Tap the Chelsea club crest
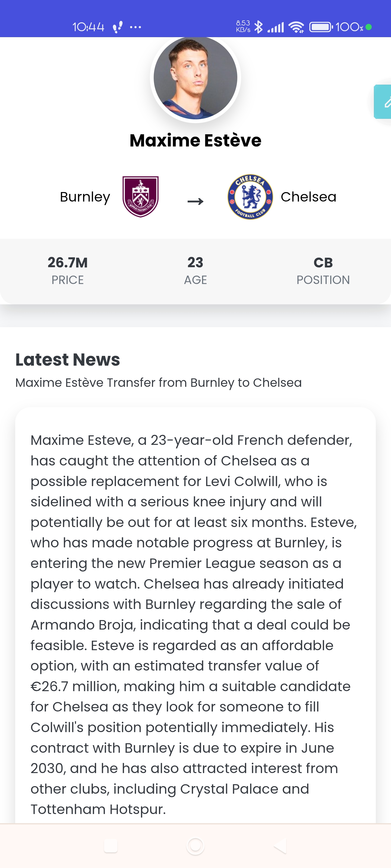Viewport: 391px width, 868px height. 250,197
